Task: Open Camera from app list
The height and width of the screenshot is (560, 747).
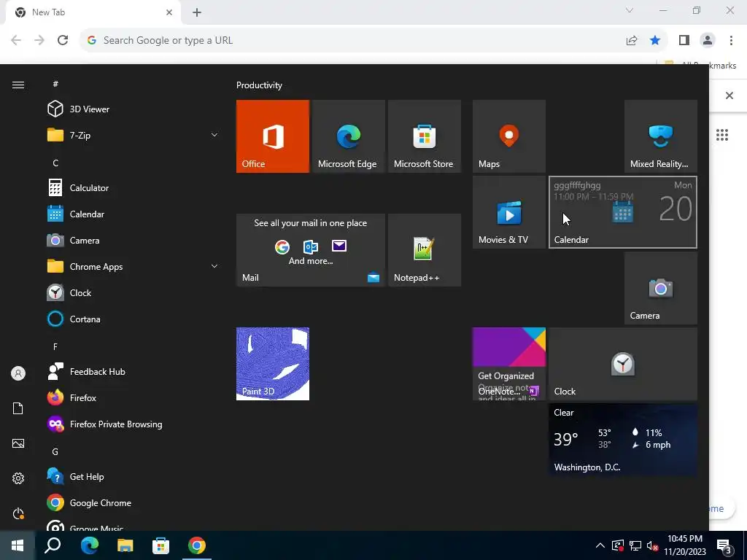Action: 133,240
